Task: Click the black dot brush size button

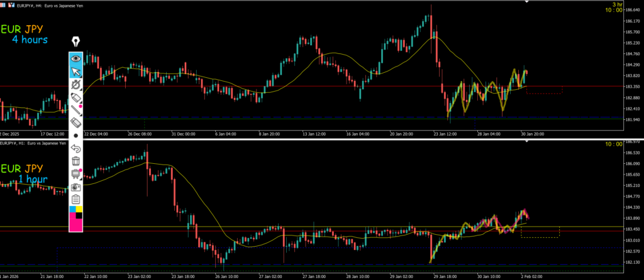Action: tap(77, 135)
